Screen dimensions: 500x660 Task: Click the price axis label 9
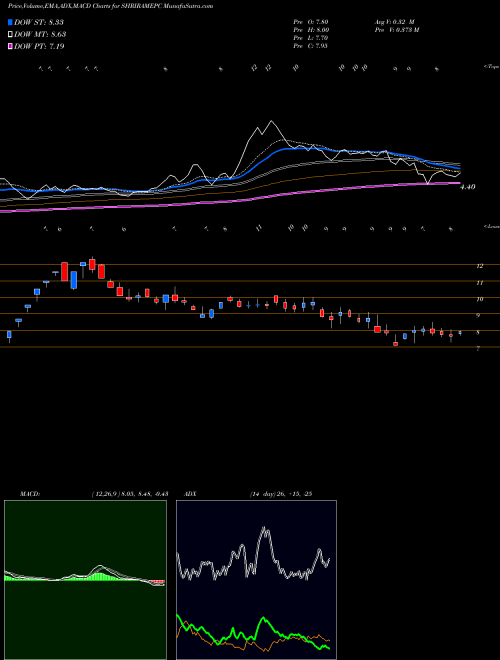click(x=478, y=316)
